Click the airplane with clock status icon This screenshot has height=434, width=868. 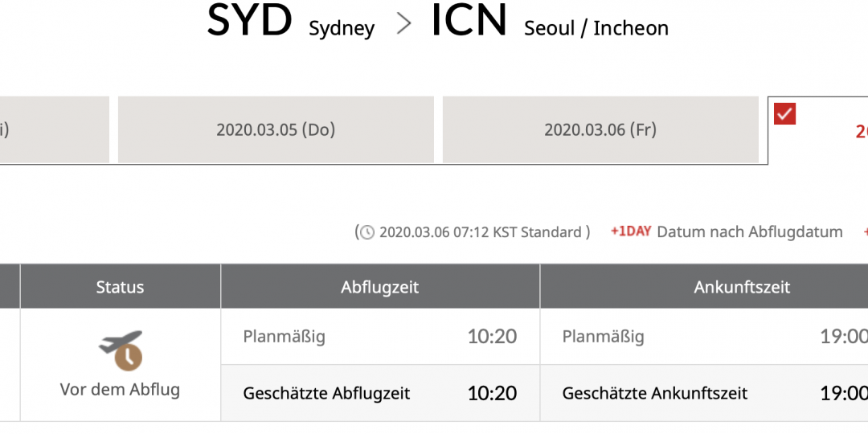click(x=121, y=350)
